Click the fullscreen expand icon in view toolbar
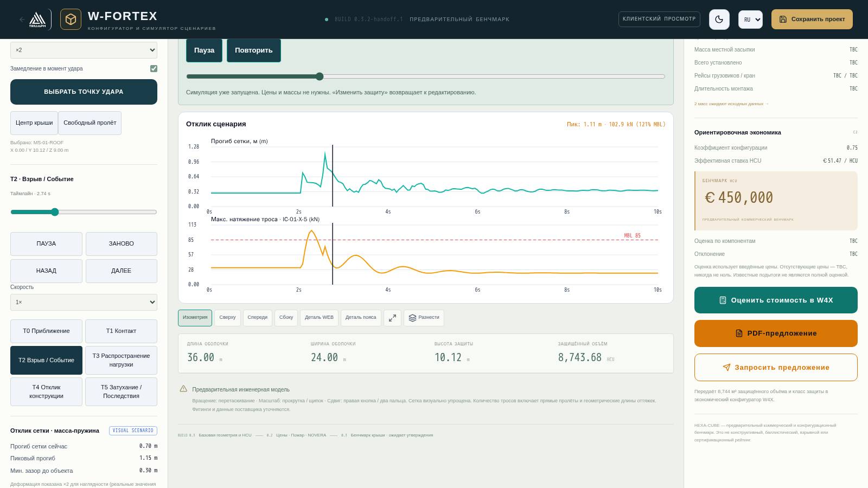The image size is (868, 488). 392,318
